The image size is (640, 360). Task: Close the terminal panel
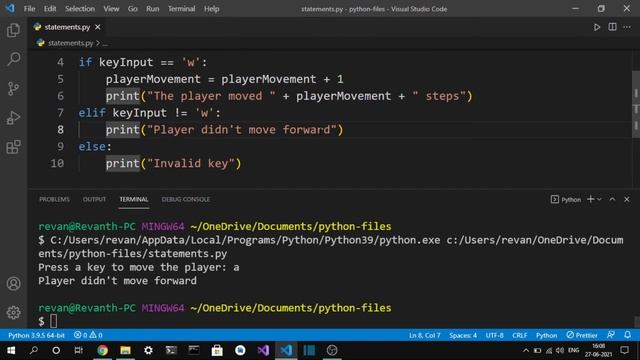tap(627, 199)
